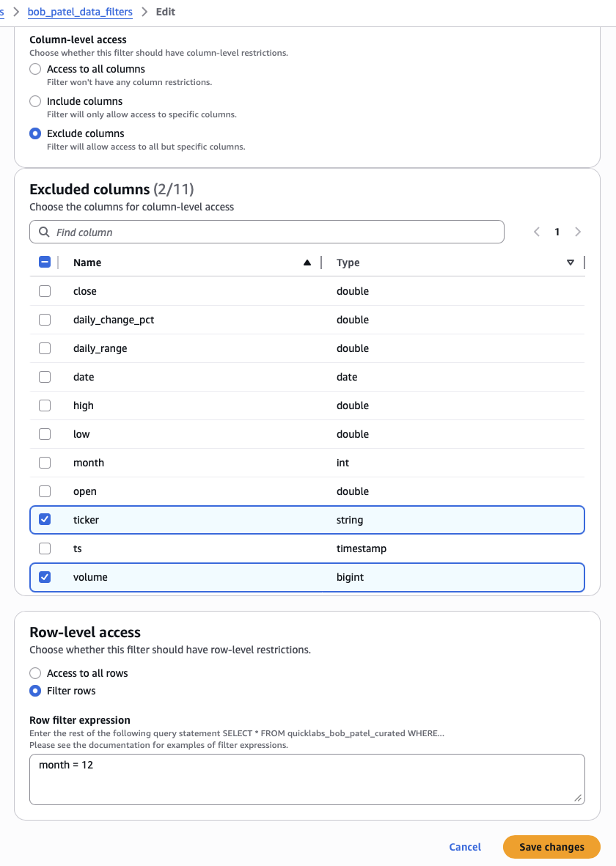Click Excluded columns heading
The width and height of the screenshot is (616, 866).
[111, 189]
